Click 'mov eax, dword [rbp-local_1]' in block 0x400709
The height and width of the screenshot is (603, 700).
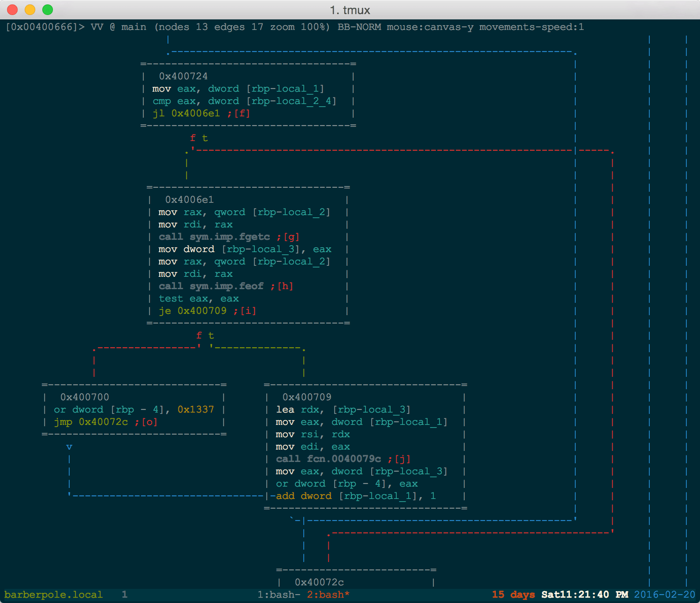click(361, 422)
